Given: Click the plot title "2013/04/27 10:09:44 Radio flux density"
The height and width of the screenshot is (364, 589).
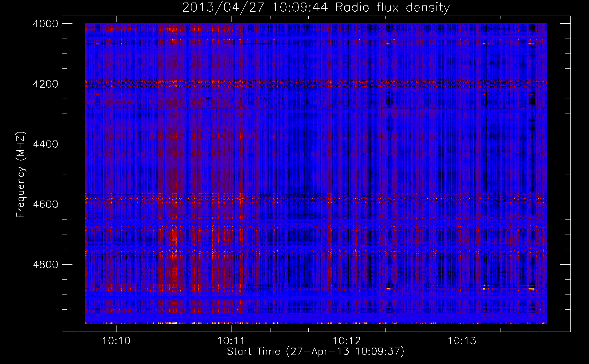Looking at the screenshot, I should point(316,7).
